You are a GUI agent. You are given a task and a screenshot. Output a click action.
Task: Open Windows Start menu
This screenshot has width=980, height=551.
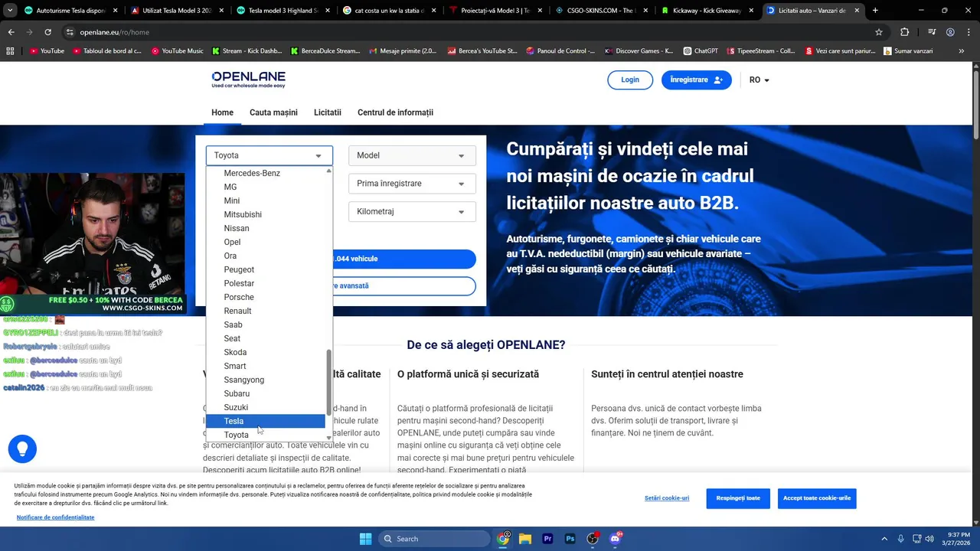365,539
